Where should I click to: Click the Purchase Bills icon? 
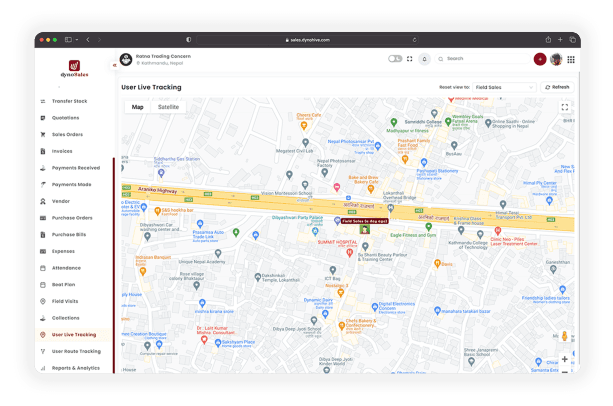[43, 235]
